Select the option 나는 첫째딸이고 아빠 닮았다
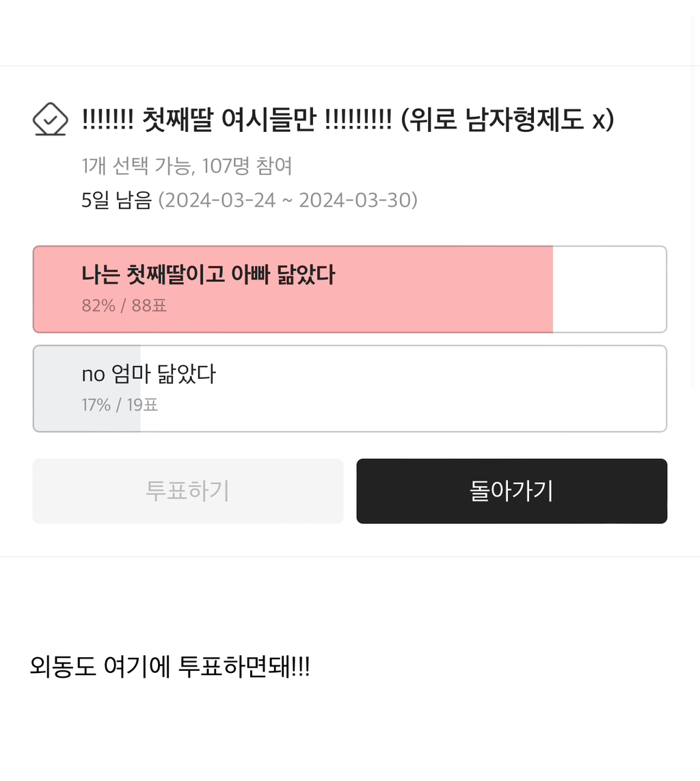Viewport: 700px width, 781px height. pos(208,275)
